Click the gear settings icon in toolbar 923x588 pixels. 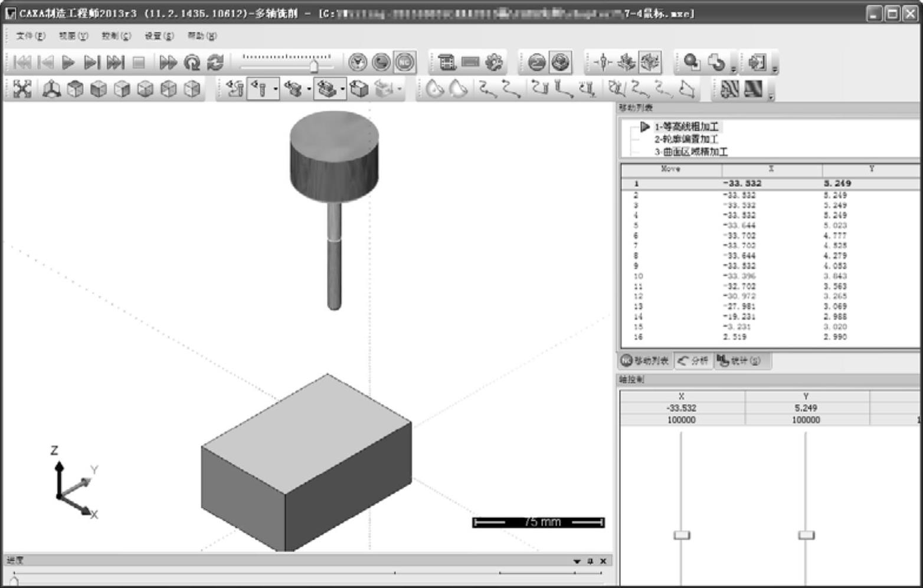[494, 63]
